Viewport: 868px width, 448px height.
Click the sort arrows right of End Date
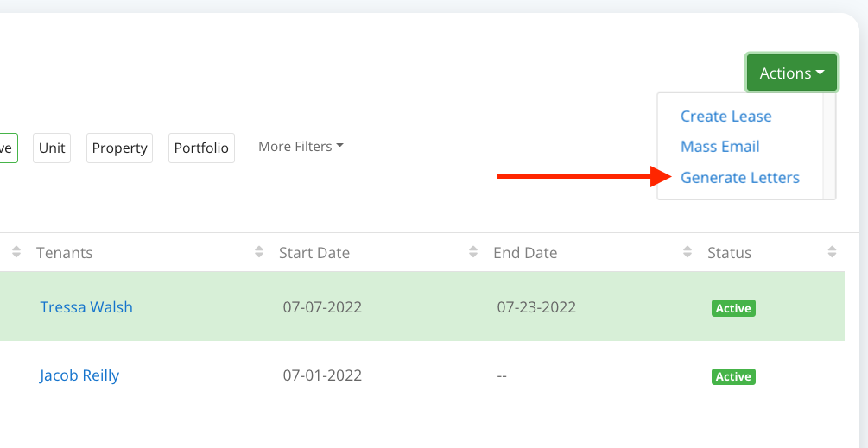(x=687, y=253)
